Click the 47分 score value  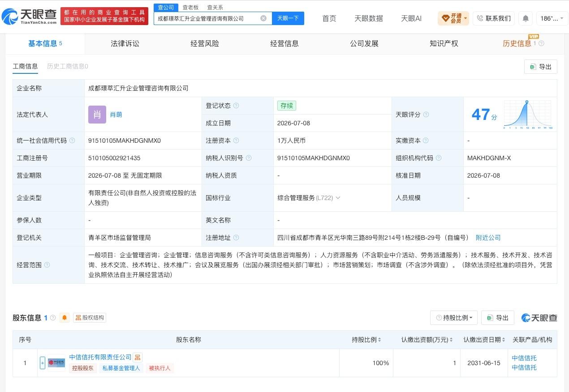pos(484,115)
